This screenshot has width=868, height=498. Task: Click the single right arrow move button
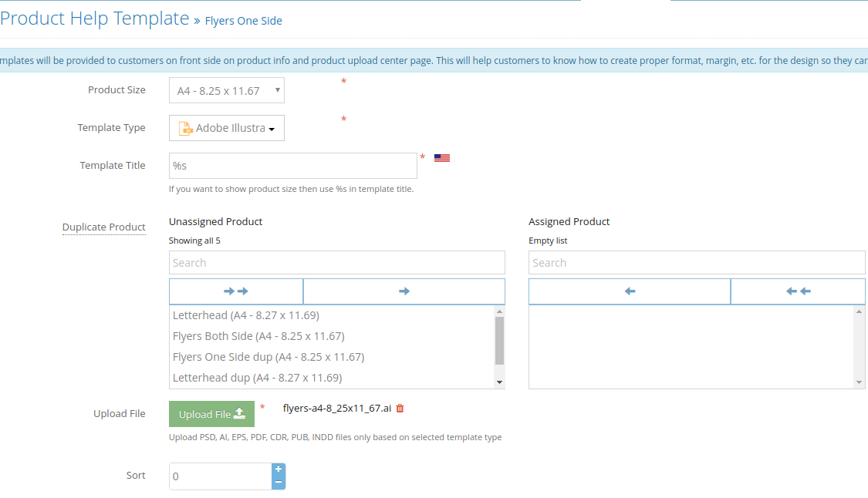[x=404, y=291]
